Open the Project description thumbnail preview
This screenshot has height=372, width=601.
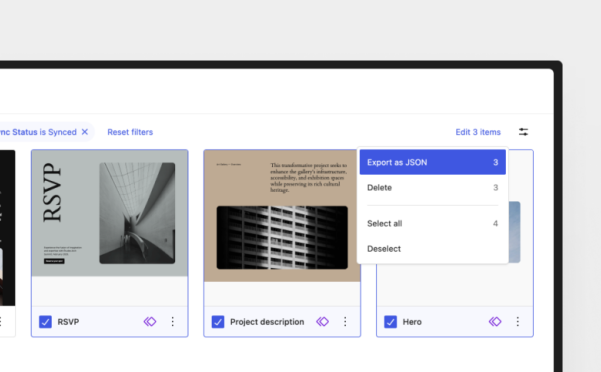click(x=282, y=216)
